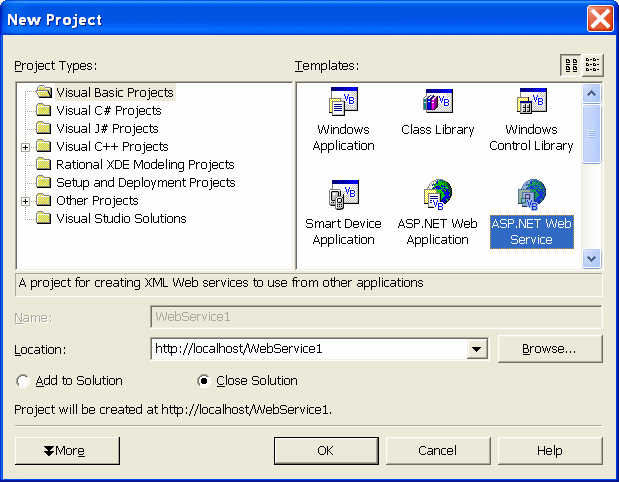Select the Close Solution radio button
This screenshot has width=619, height=482.
click(204, 381)
